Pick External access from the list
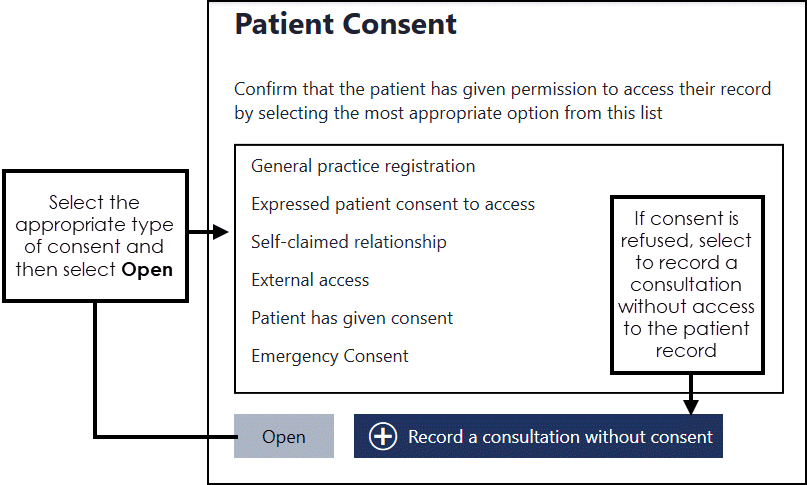This screenshot has height=485, width=807. (310, 280)
